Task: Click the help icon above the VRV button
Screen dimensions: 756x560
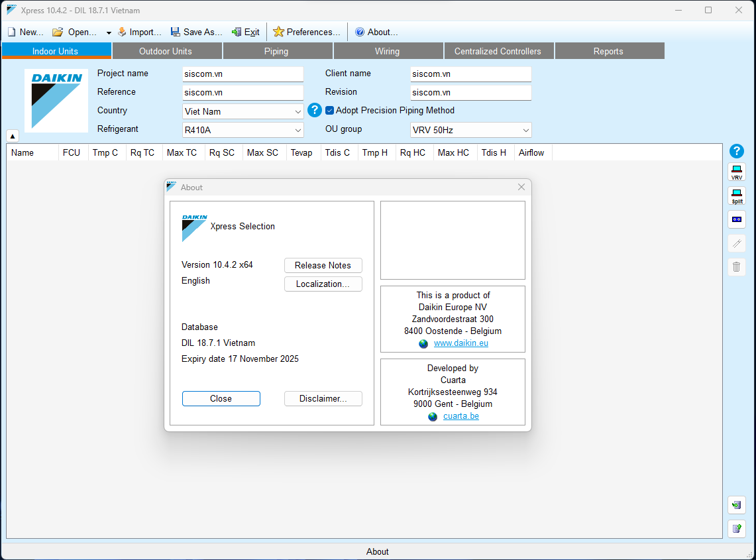Action: coord(736,152)
